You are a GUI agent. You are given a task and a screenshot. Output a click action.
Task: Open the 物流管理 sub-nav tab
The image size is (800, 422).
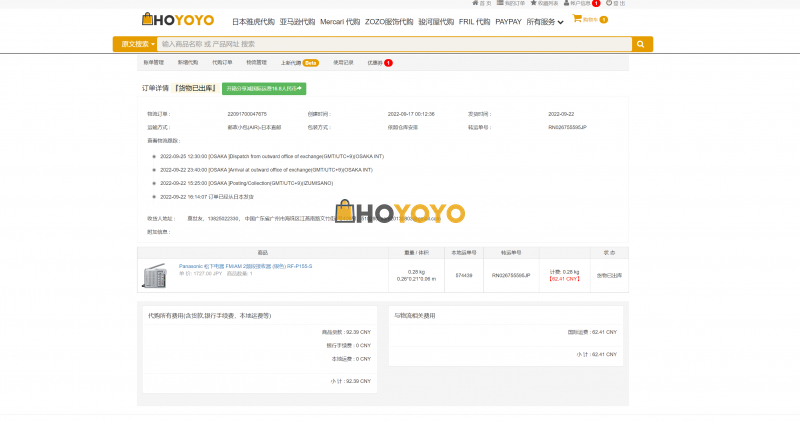256,63
